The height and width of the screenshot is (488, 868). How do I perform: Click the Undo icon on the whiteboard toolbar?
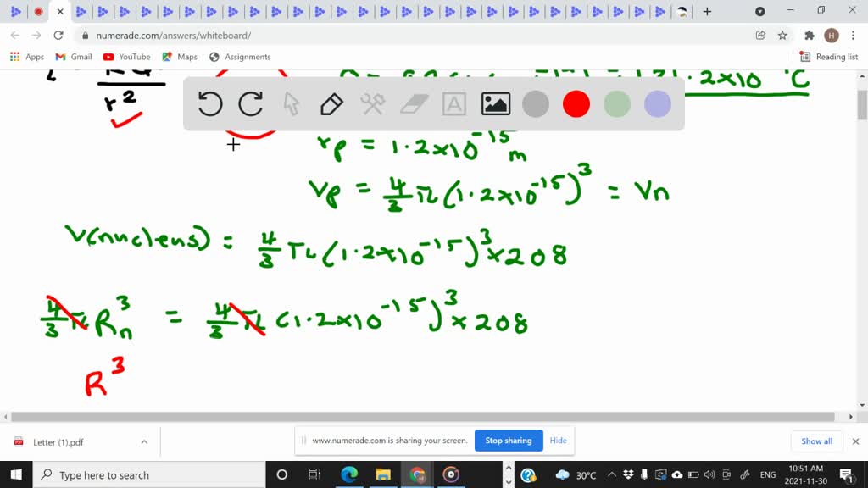210,104
